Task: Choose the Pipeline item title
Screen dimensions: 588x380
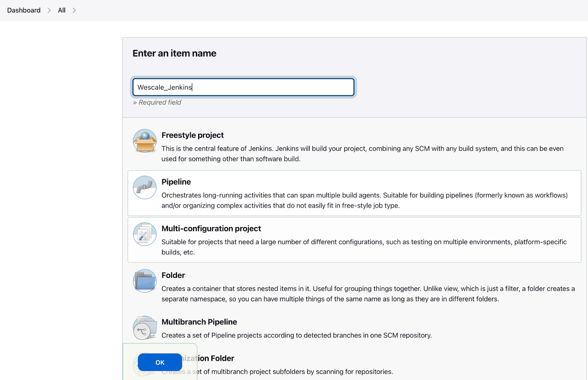Action: coord(176,182)
